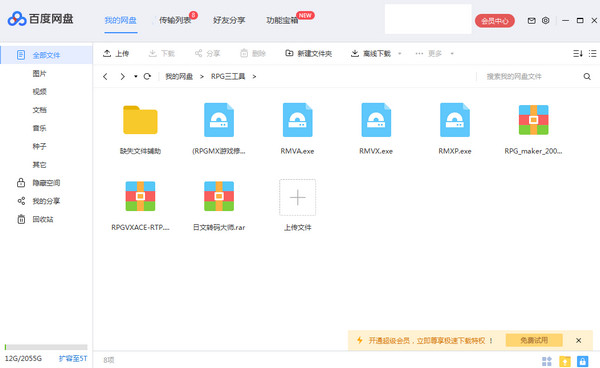
Task: Switch to the 传输列表 tab
Action: tap(175, 20)
